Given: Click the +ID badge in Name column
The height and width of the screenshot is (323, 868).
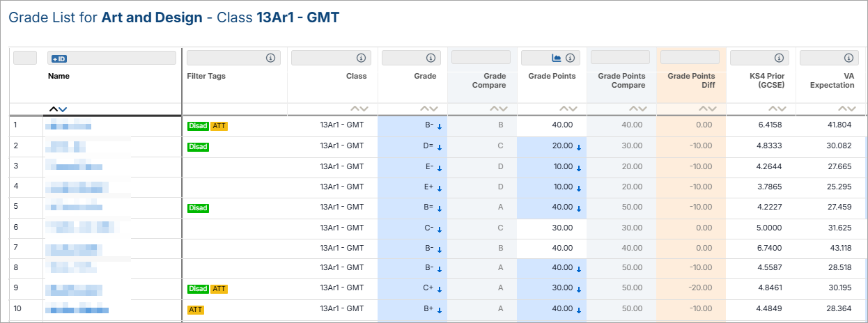Looking at the screenshot, I should (59, 58).
